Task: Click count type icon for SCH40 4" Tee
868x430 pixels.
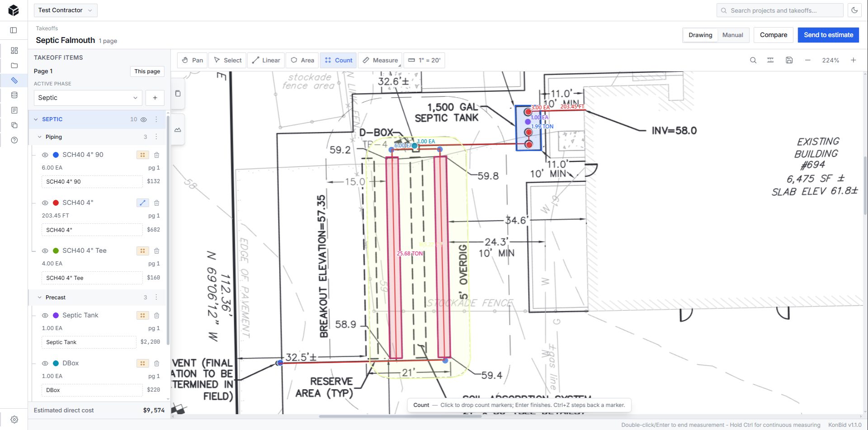Action: (142, 251)
